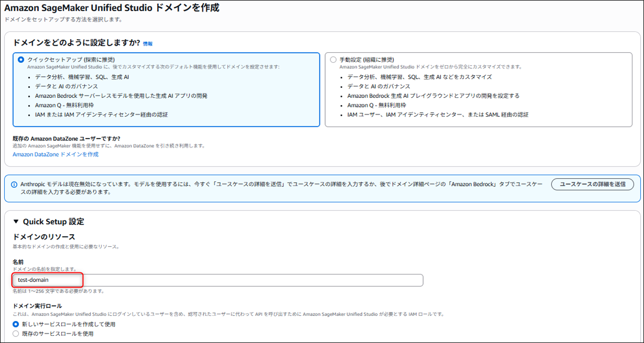Click the クイックセットアップ (探索に推奨) label text

click(x=71, y=60)
